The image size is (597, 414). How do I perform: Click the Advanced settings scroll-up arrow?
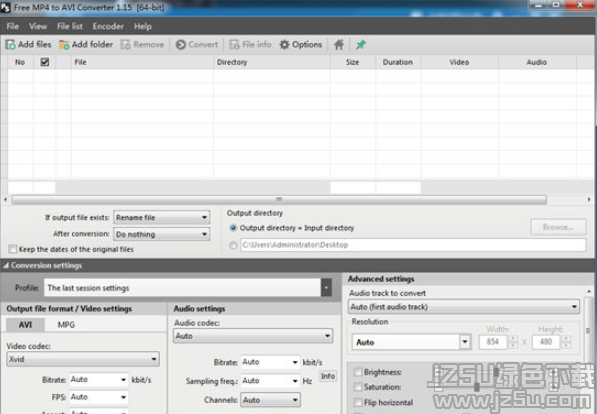[589, 291]
